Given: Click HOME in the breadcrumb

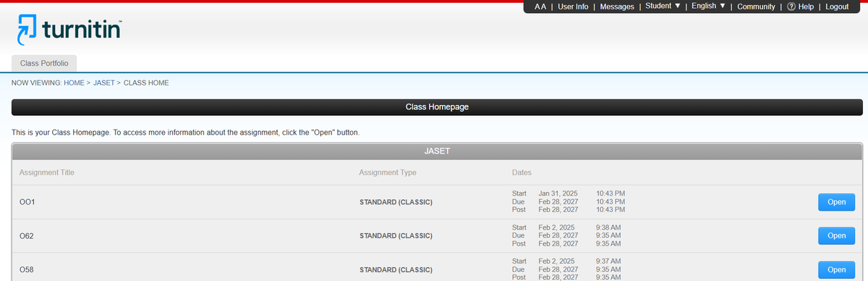Looking at the screenshot, I should (74, 83).
